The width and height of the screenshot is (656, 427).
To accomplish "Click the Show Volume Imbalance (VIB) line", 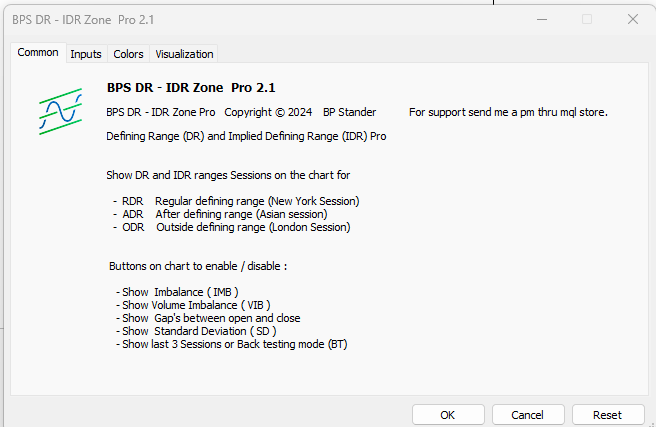I will 193,305.
